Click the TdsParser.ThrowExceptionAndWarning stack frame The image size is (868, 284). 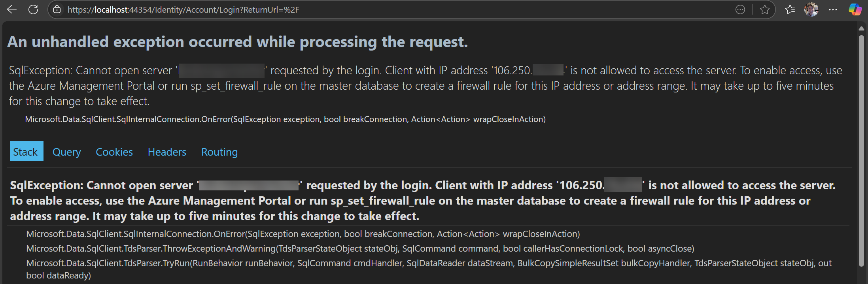tap(360, 248)
